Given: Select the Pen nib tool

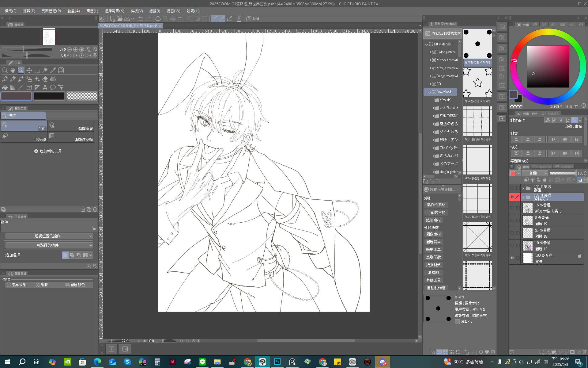Looking at the screenshot, I should 5,79.
